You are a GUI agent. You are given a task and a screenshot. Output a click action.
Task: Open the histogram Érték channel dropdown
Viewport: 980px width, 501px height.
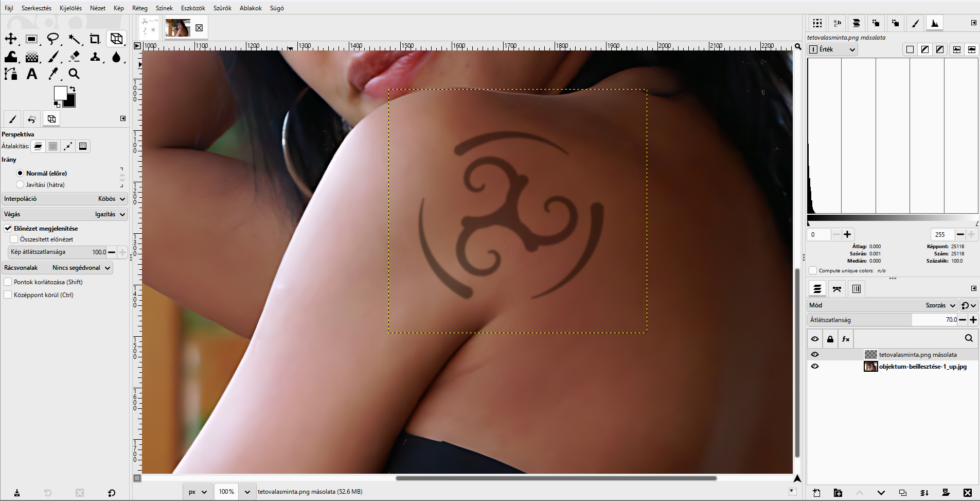click(833, 49)
